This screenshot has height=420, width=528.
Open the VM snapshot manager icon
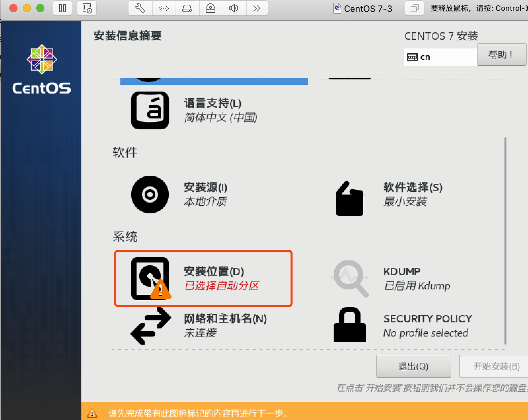[x=87, y=8]
